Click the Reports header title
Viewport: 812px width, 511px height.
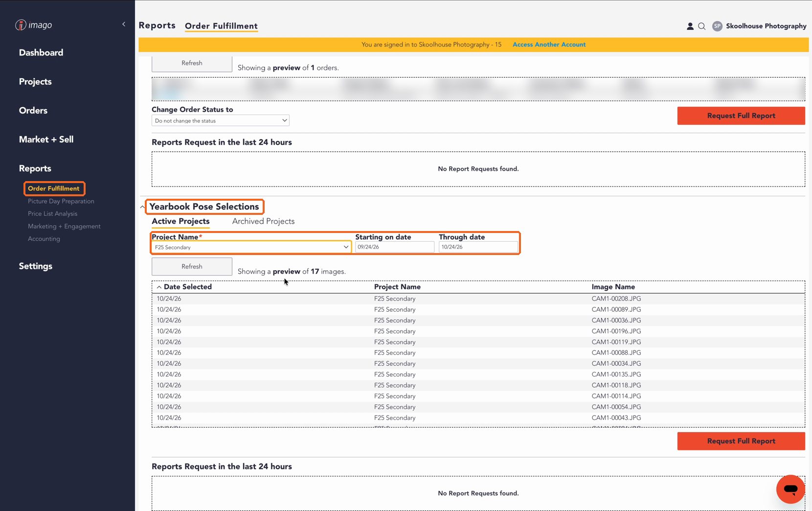click(157, 25)
